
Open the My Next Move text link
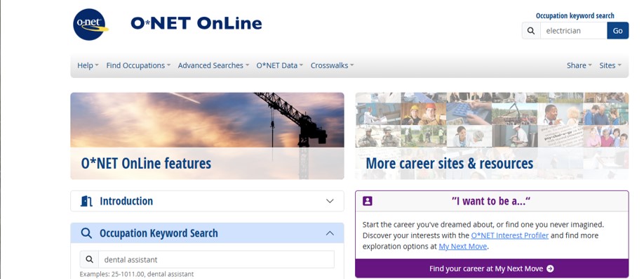[462, 247]
